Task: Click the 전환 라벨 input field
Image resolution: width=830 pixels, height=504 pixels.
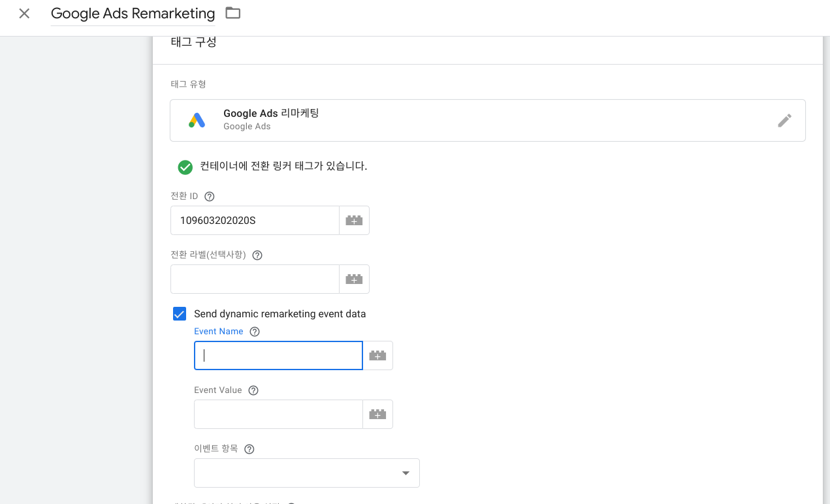Action: click(x=255, y=279)
